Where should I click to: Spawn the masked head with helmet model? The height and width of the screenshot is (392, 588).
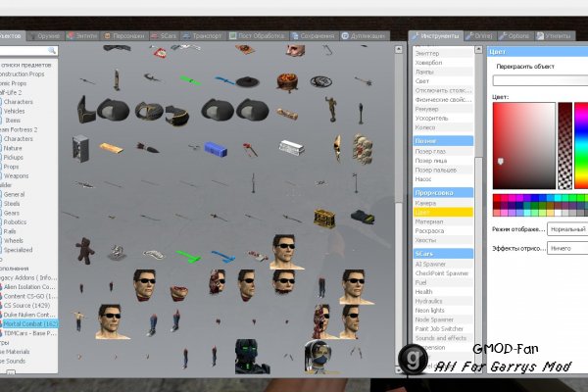click(319, 357)
